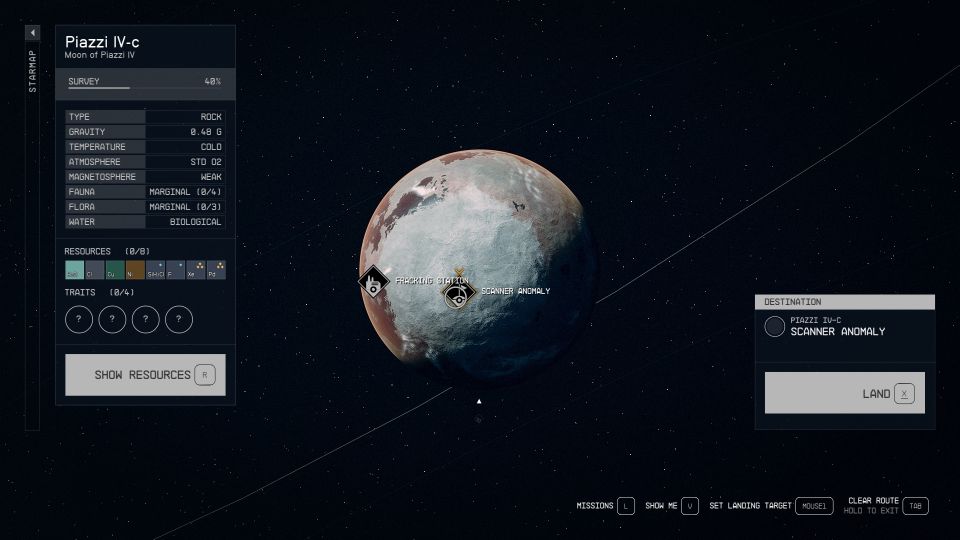This screenshot has height=540, width=960.
Task: Click the Magnetosphere Weak row
Action: coord(145,177)
